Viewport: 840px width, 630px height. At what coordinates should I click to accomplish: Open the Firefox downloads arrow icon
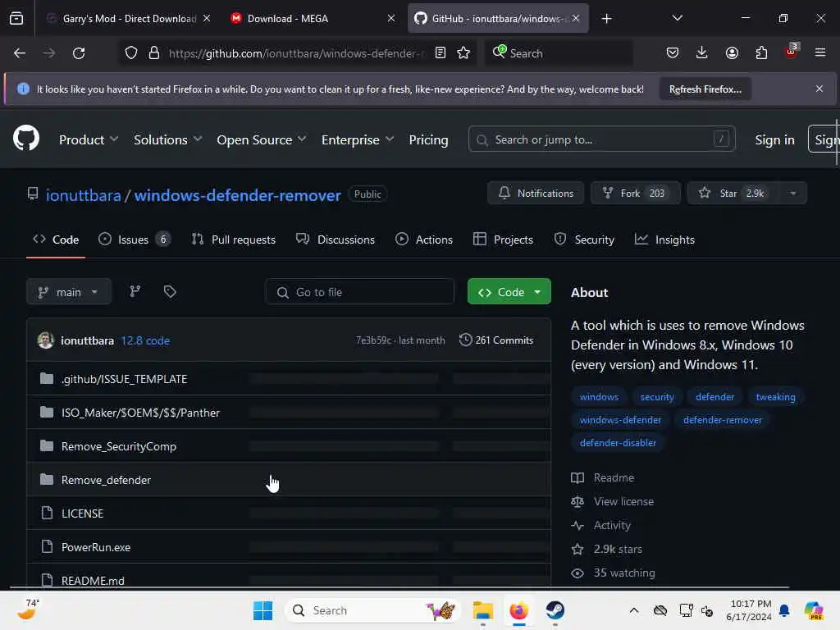coord(702,52)
